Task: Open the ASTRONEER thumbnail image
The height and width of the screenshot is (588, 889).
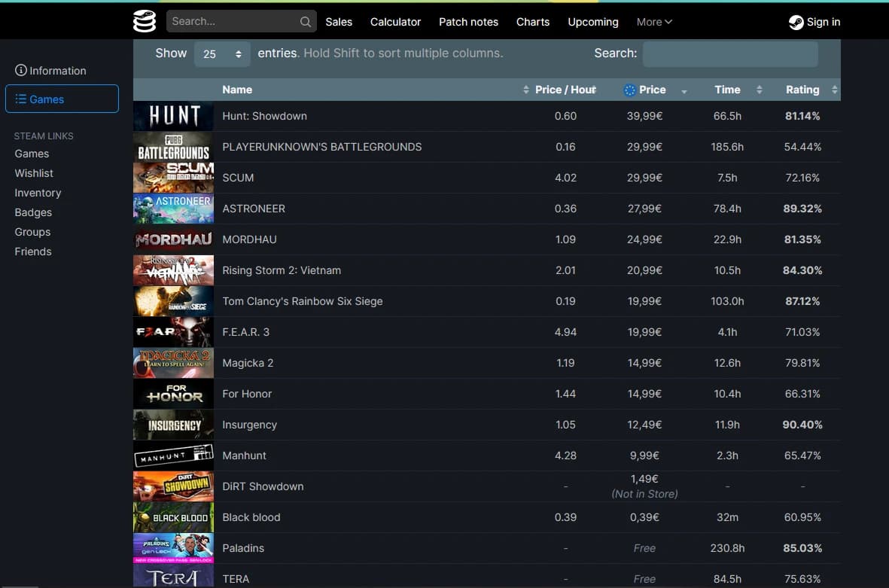Action: click(173, 209)
